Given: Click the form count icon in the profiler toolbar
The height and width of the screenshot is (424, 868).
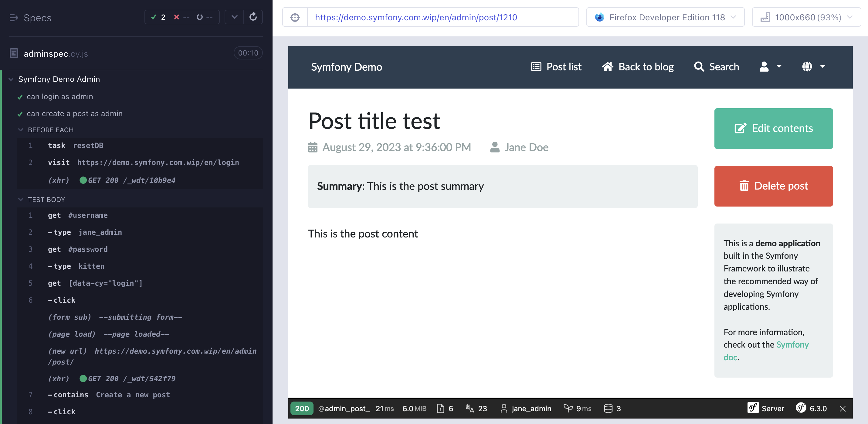Looking at the screenshot, I should pos(440,409).
